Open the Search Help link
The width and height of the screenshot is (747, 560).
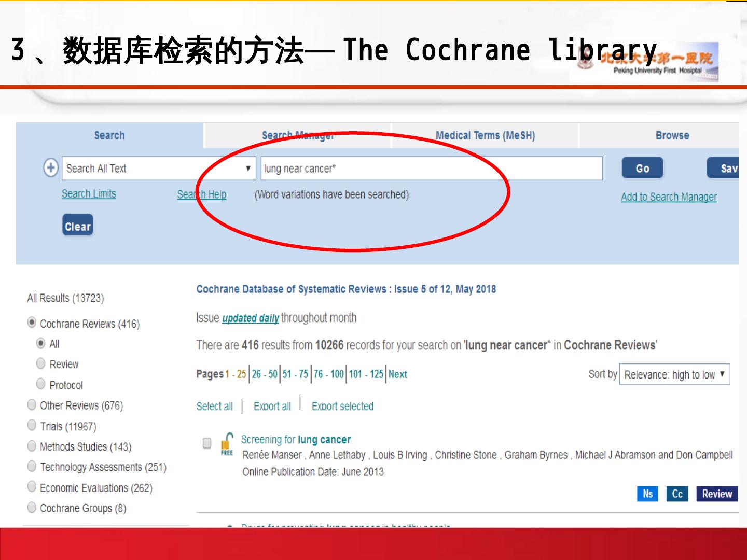point(202,194)
